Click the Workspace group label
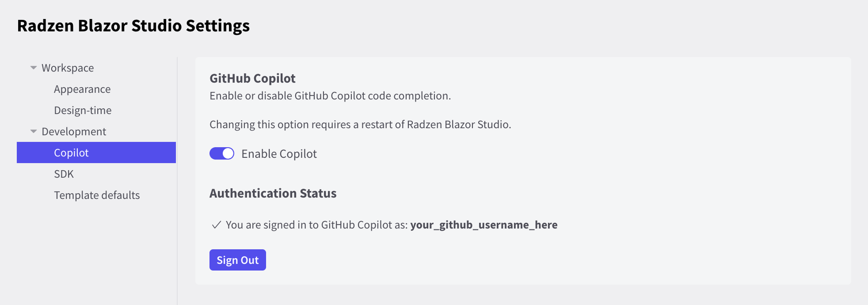Image resolution: width=868 pixels, height=305 pixels. coord(68,68)
